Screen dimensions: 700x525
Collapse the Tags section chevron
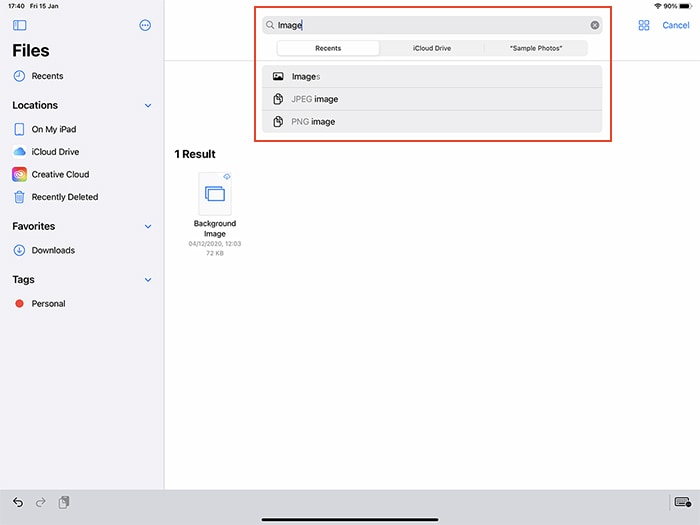[x=148, y=280]
